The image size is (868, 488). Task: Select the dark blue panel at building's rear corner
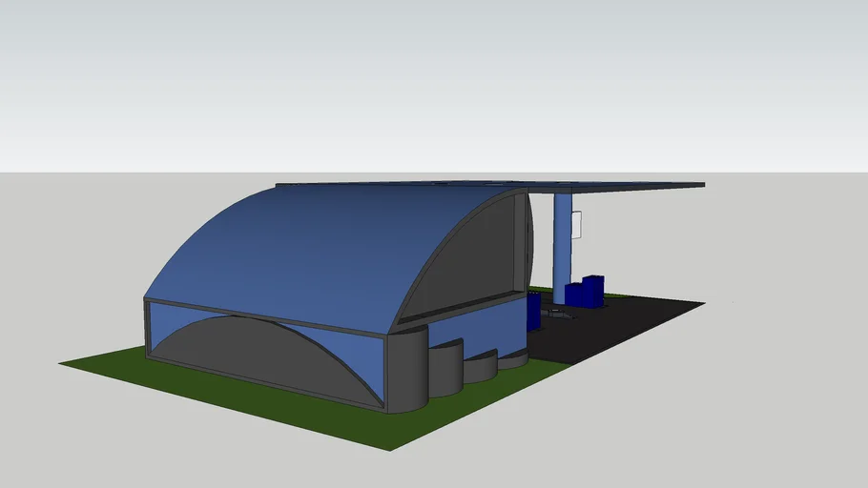pos(533,310)
